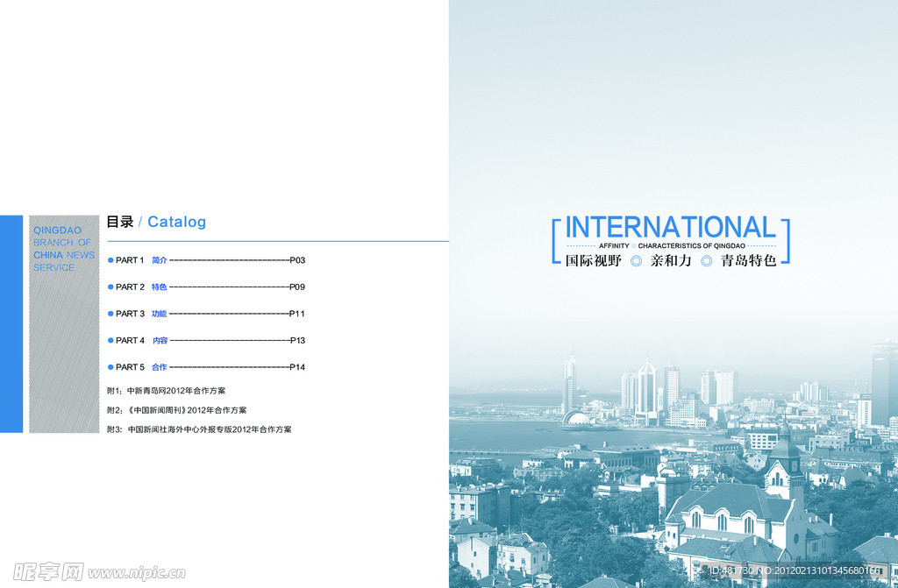Open the 合作 entry in PART 5
This screenshot has height=588, width=898.
pos(159,367)
